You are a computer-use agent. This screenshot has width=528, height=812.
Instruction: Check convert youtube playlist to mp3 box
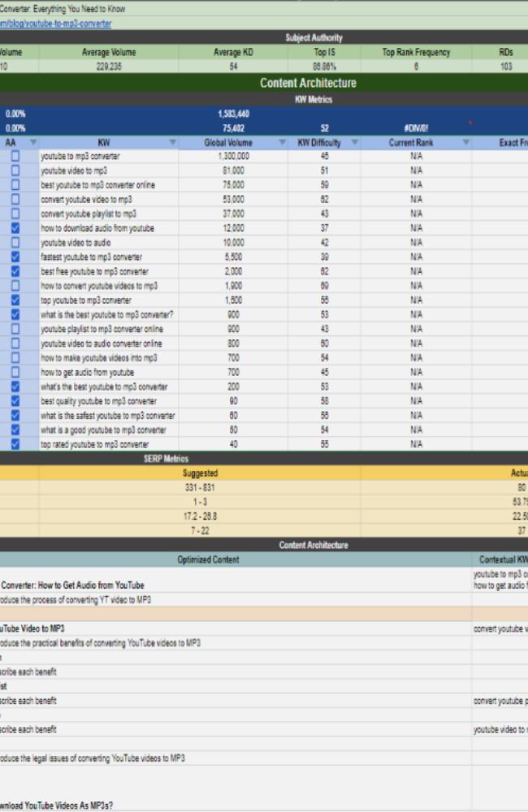tap(15, 214)
